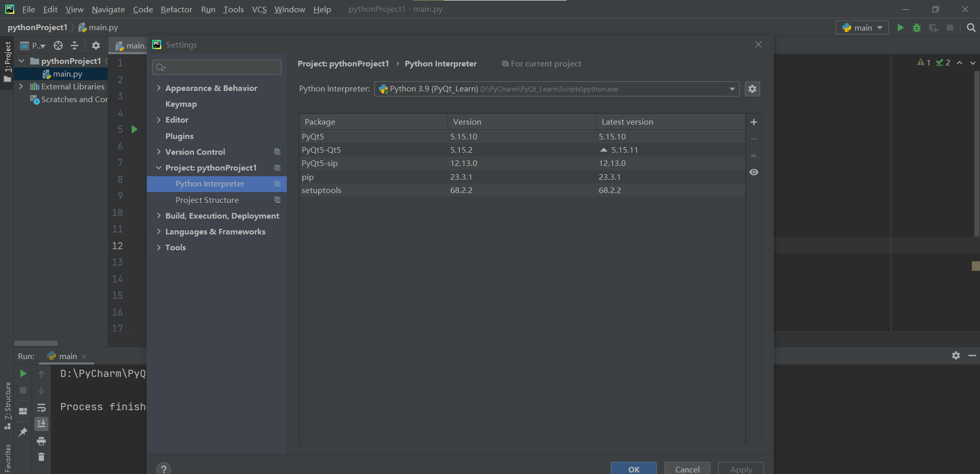Open the Navigate menu
The height and width of the screenshot is (474, 980).
[x=108, y=9]
